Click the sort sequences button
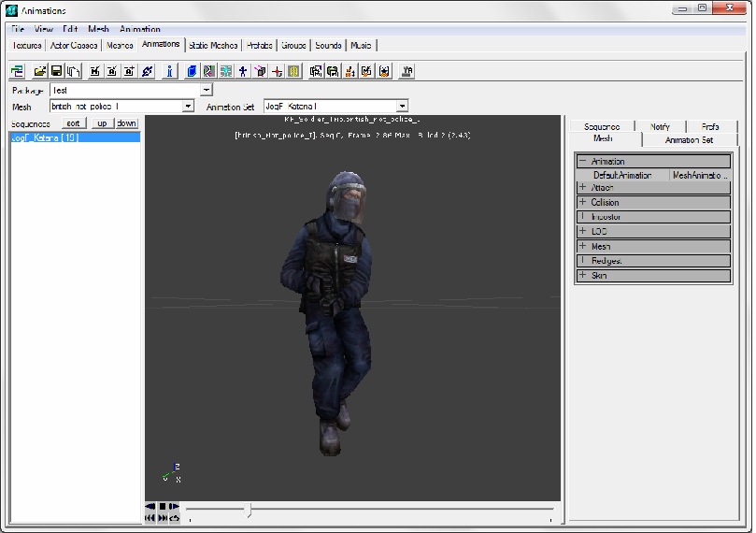Screen dimensions: 756x533 coord(74,123)
